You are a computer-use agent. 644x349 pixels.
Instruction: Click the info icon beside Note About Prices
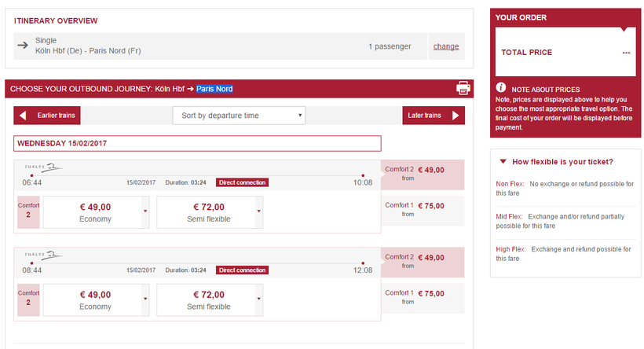[501, 89]
